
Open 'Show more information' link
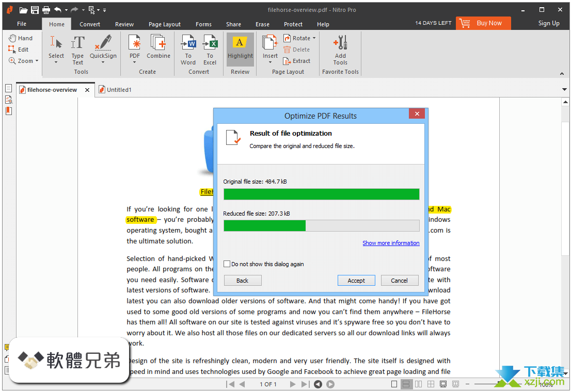tap(391, 243)
